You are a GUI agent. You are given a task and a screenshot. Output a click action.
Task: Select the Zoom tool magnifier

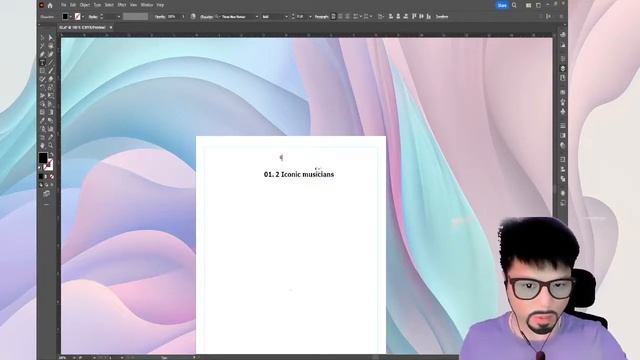click(51, 145)
